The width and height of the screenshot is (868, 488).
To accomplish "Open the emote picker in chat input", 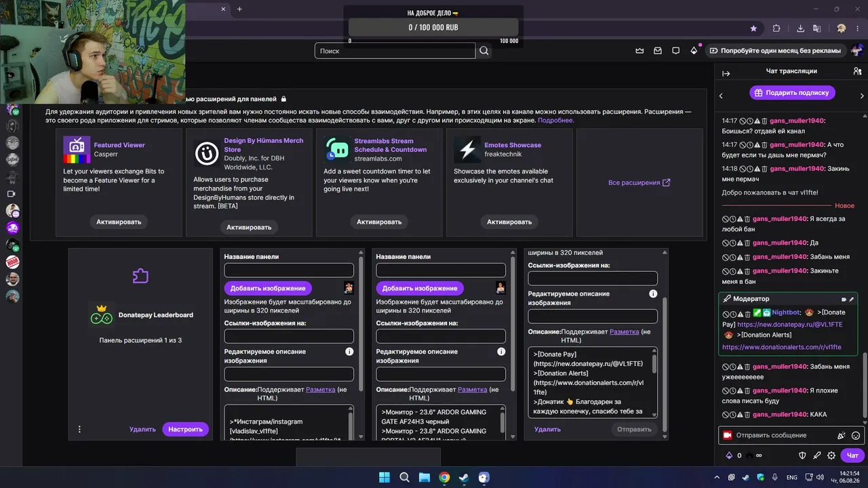I will [856, 435].
